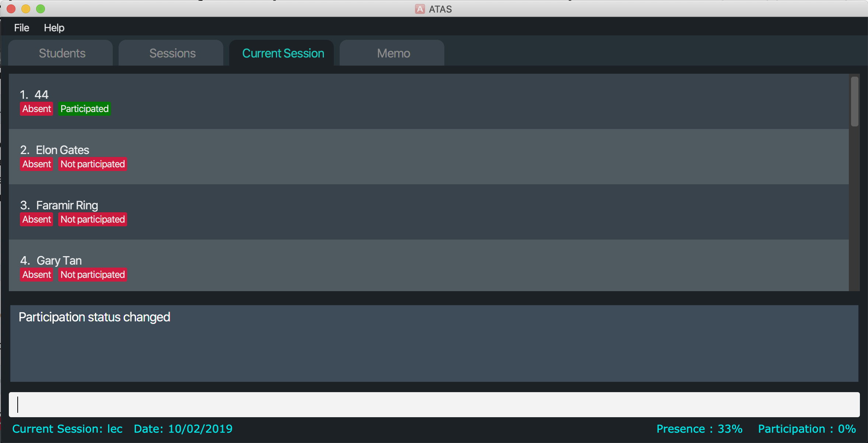Click the Absent tag of student 44

[x=36, y=109]
